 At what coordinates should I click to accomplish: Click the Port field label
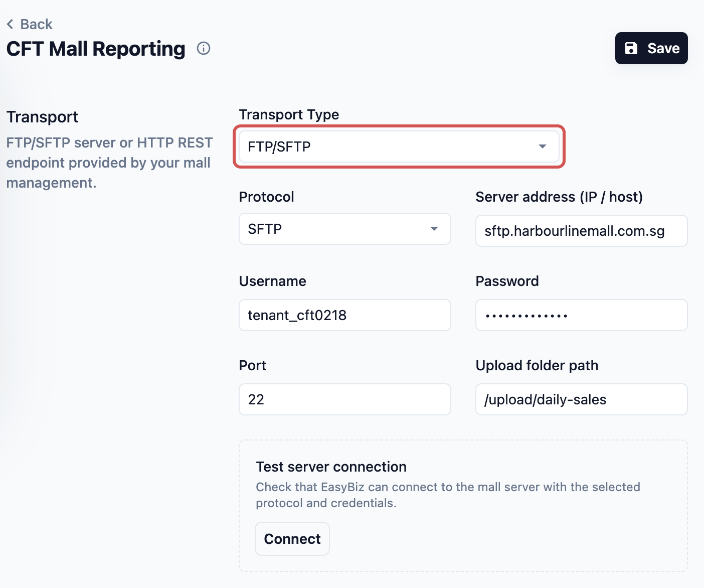tap(253, 365)
